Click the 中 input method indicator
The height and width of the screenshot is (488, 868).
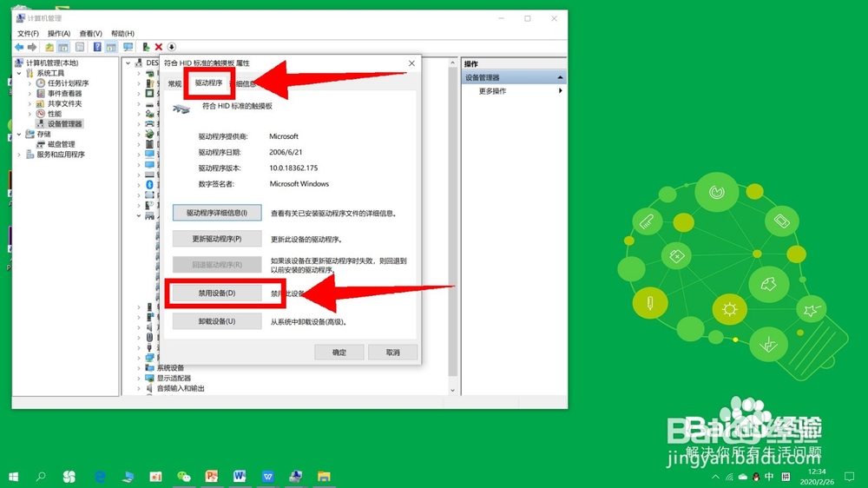[769, 477]
